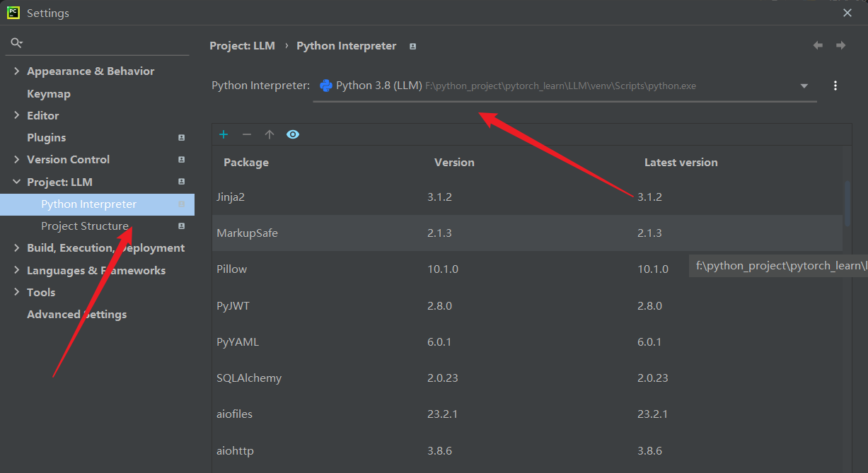Open the Python Interpreter dropdown
Viewport: 868px width, 473px height.
pyautogui.click(x=804, y=86)
